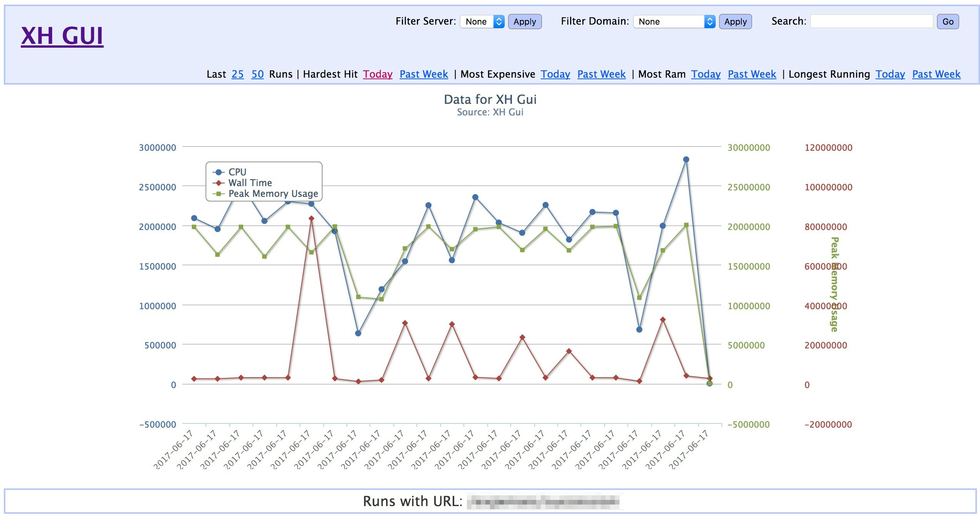
Task: Click the 30000000 memory axis label
Action: tap(749, 147)
